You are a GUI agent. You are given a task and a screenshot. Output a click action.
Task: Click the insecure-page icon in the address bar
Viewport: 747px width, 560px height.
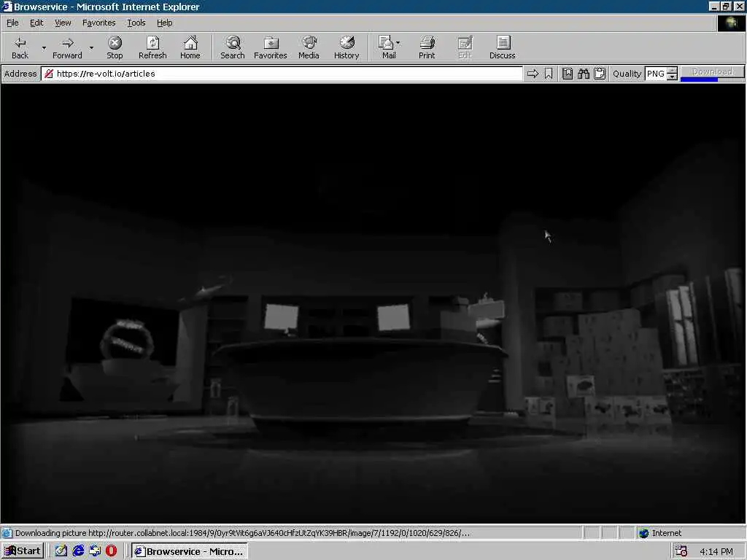[49, 74]
